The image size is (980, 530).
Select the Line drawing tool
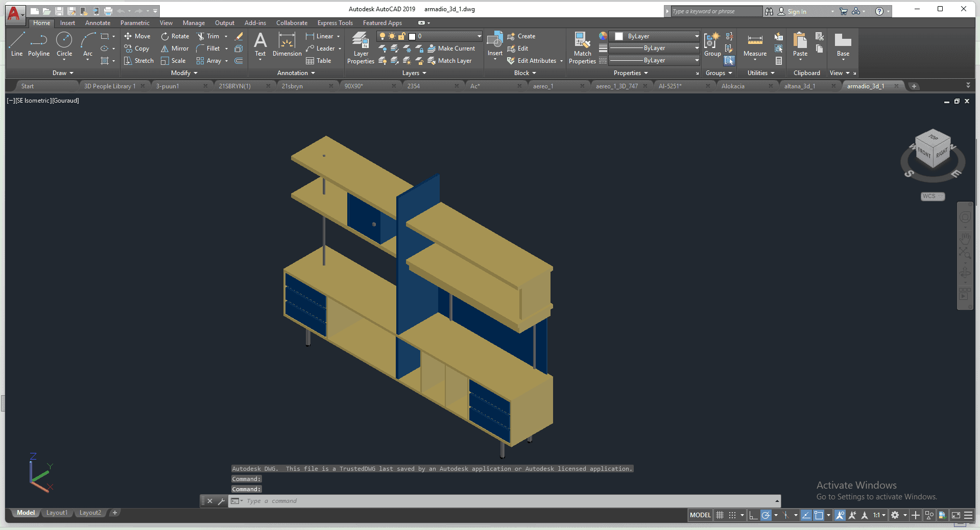[16, 44]
